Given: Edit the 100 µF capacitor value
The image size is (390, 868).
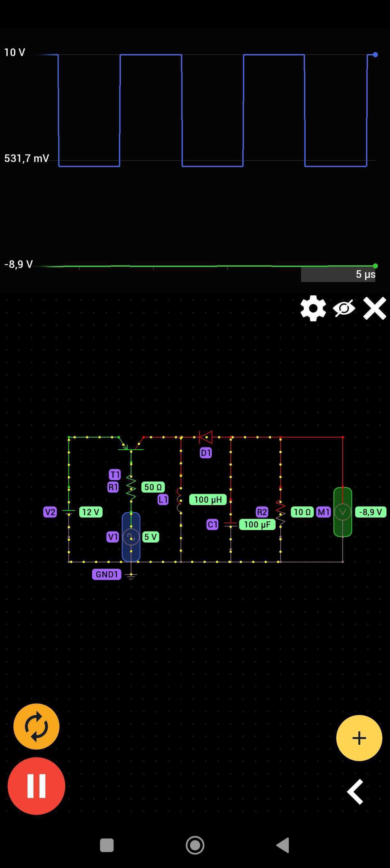Looking at the screenshot, I should 257,524.
